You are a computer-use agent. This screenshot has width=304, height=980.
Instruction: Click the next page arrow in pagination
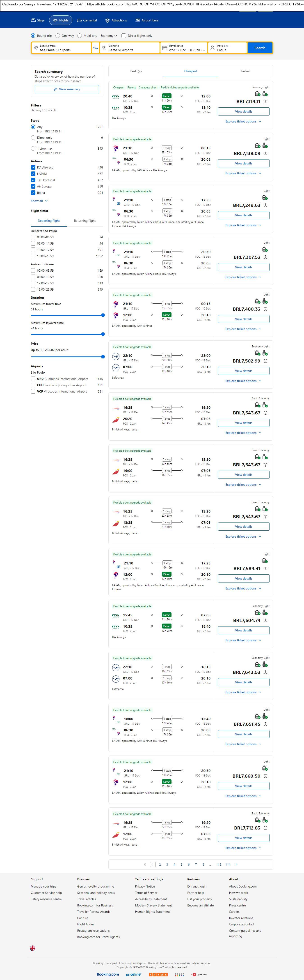tap(236, 864)
